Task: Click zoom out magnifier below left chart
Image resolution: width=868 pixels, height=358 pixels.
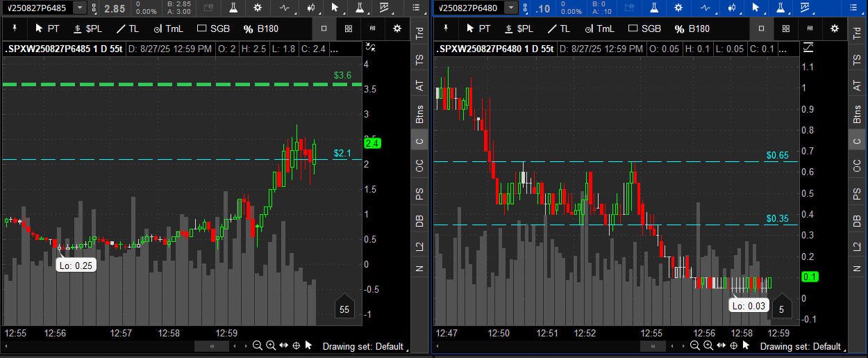Action: pyautogui.click(x=258, y=345)
